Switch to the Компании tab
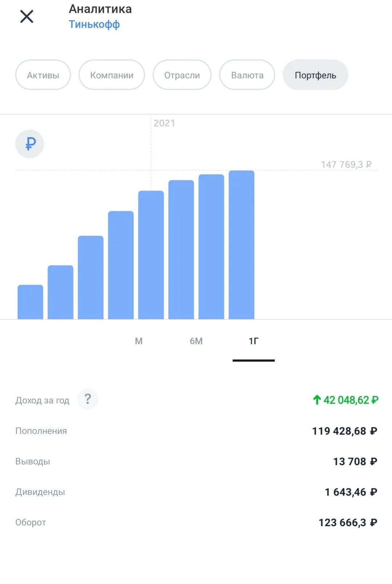 click(112, 75)
